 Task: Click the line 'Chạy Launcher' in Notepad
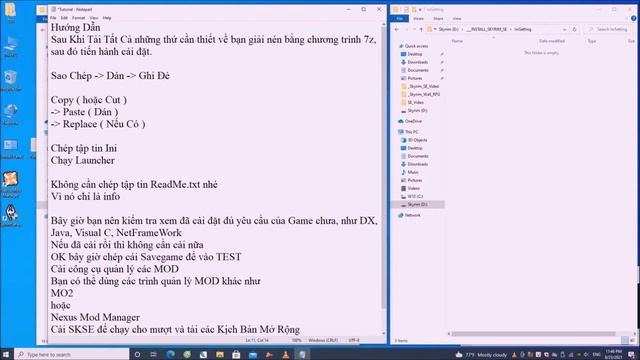[83, 160]
